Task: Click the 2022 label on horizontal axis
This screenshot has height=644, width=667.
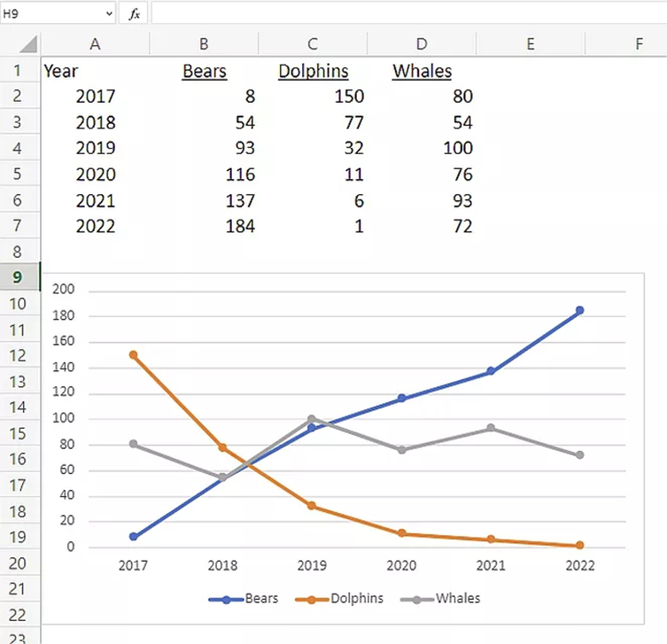Action: pos(580,566)
